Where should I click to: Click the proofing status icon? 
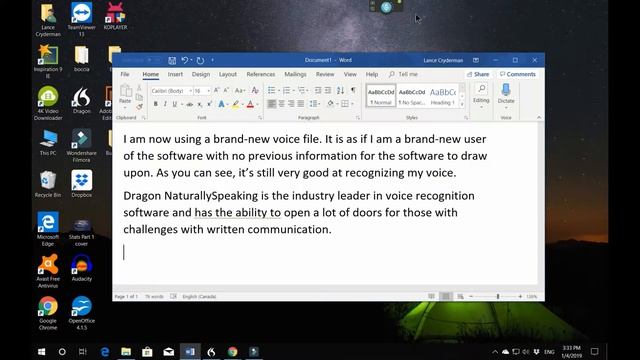[x=173, y=296]
